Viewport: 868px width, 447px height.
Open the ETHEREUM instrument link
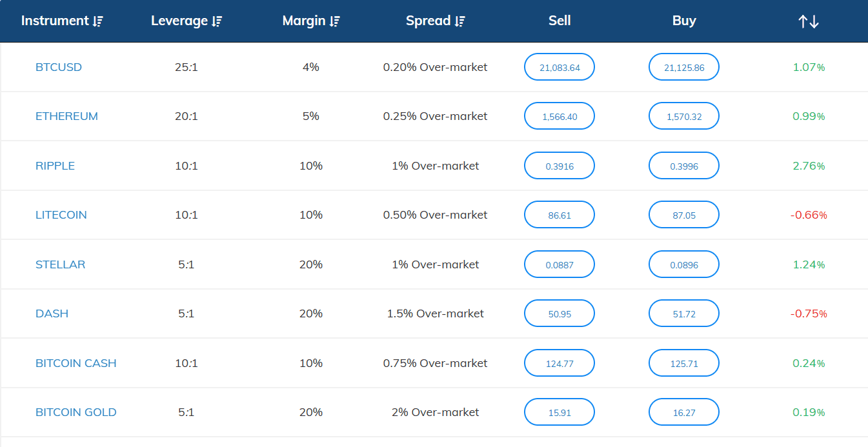pos(66,116)
